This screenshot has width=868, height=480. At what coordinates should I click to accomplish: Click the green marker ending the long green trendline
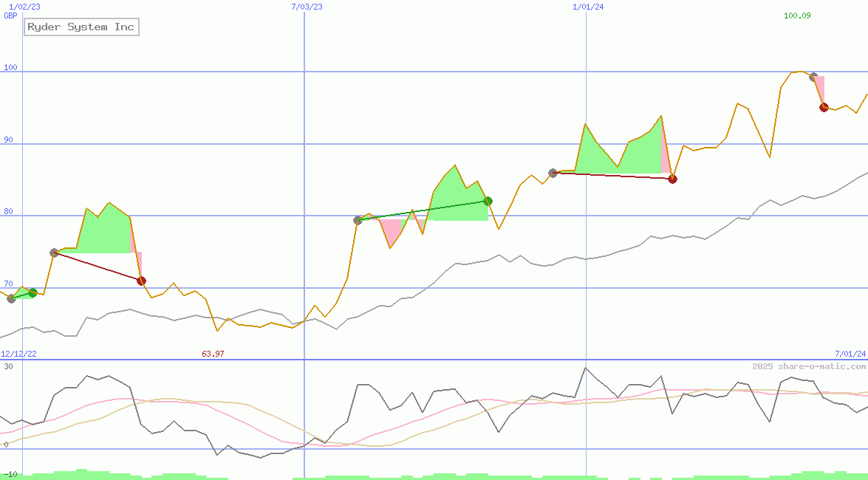click(x=488, y=201)
